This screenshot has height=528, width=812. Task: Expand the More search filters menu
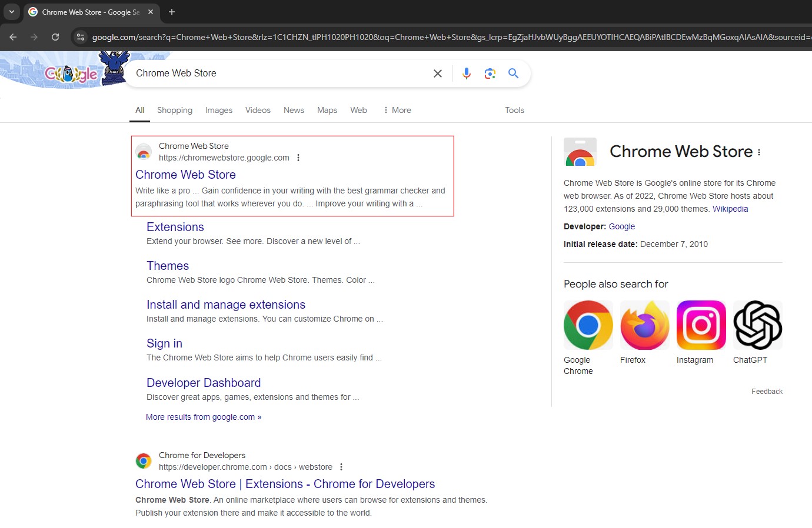[x=397, y=110]
